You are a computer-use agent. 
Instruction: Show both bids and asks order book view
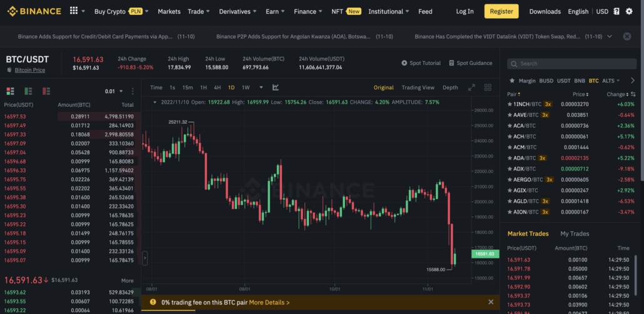(x=10, y=91)
